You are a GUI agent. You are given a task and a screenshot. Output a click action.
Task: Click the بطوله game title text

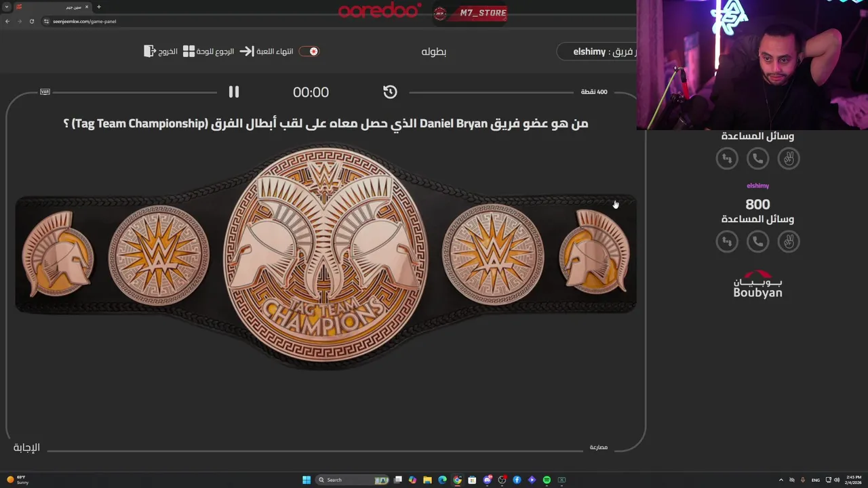point(433,52)
